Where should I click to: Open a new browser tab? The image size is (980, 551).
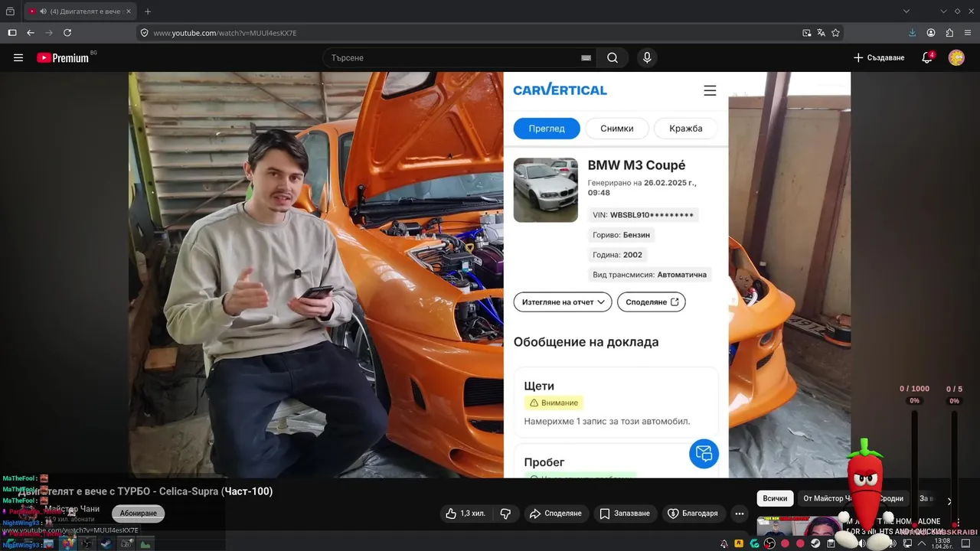(x=148, y=11)
